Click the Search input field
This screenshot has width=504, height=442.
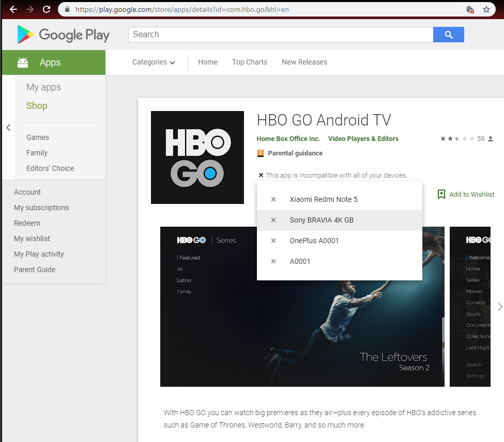coord(280,35)
